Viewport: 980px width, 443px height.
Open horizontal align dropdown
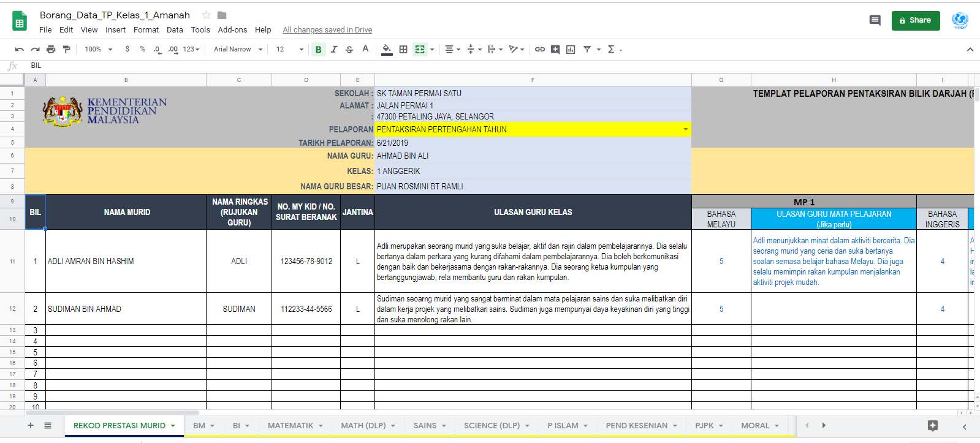coord(452,50)
